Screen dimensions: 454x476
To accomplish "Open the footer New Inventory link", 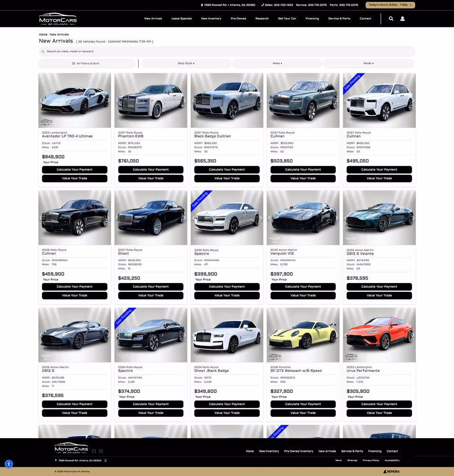I will (269, 451).
